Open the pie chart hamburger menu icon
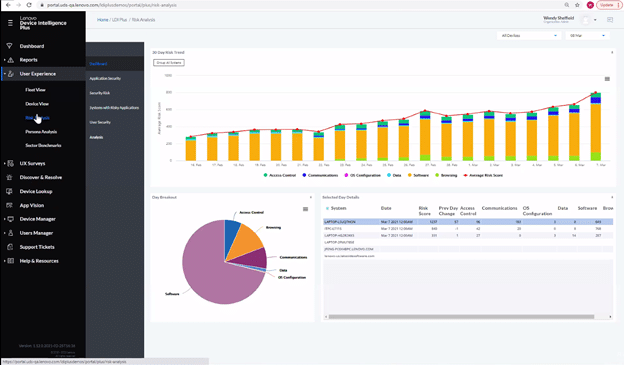Image resolution: width=624 pixels, height=365 pixels. pos(305,209)
